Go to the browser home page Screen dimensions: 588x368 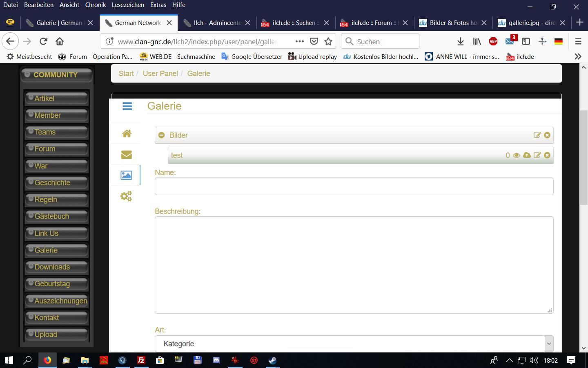click(60, 41)
